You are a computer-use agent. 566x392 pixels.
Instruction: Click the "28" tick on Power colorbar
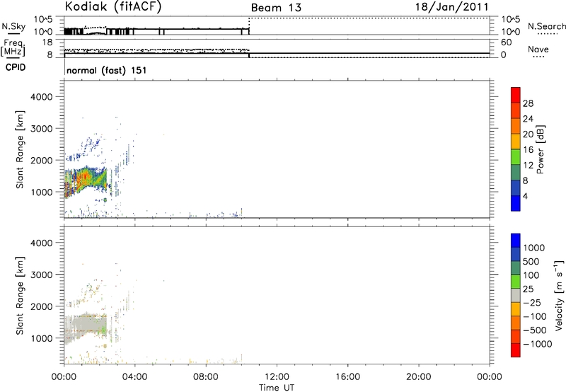528,103
